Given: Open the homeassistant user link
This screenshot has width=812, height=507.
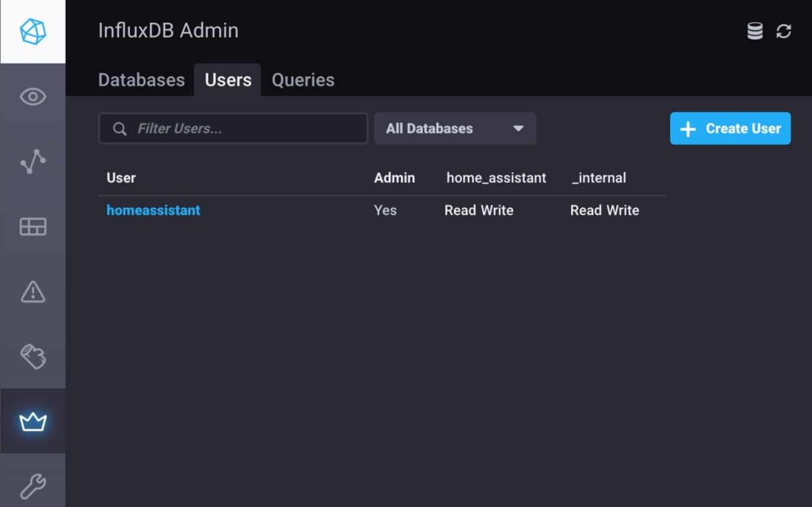Looking at the screenshot, I should [153, 210].
